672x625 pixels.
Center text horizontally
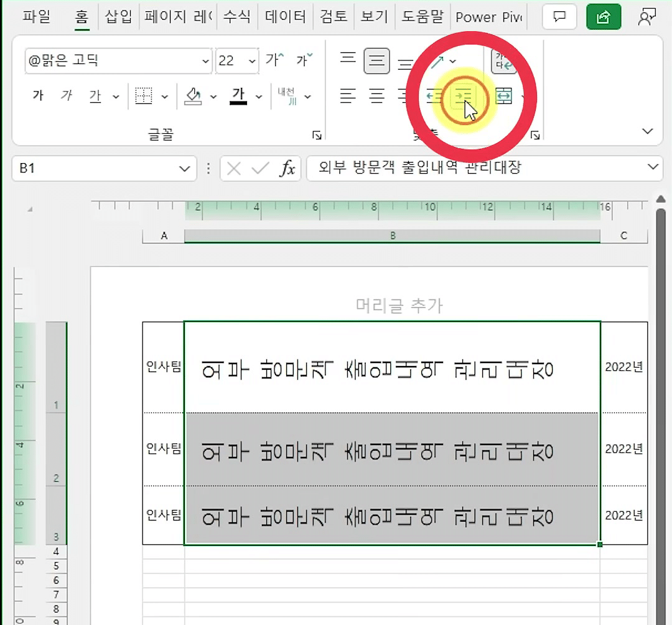pos(376,96)
